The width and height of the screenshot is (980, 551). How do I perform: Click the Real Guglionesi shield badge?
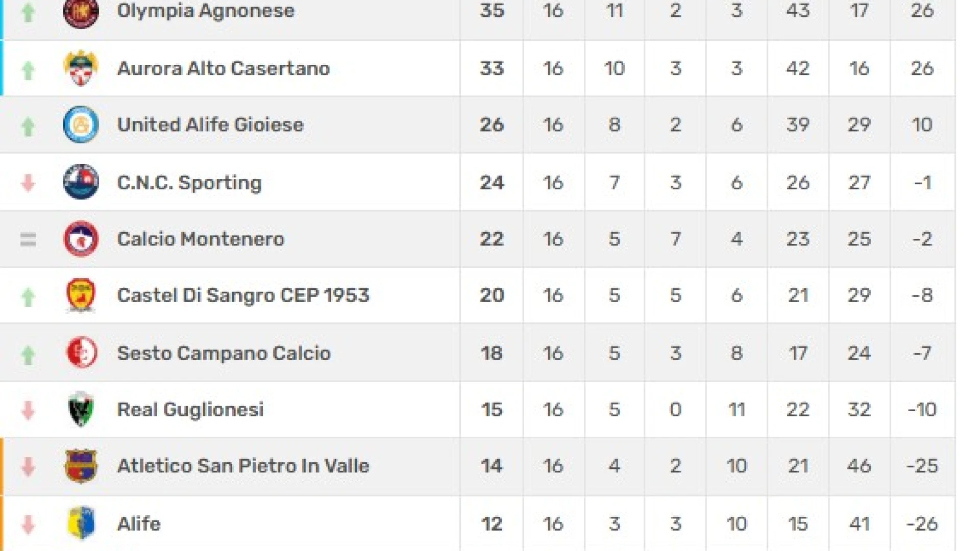point(81,409)
